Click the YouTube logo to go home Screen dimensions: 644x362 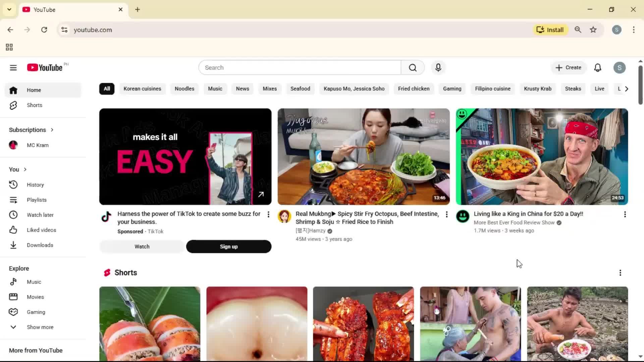coord(45,67)
